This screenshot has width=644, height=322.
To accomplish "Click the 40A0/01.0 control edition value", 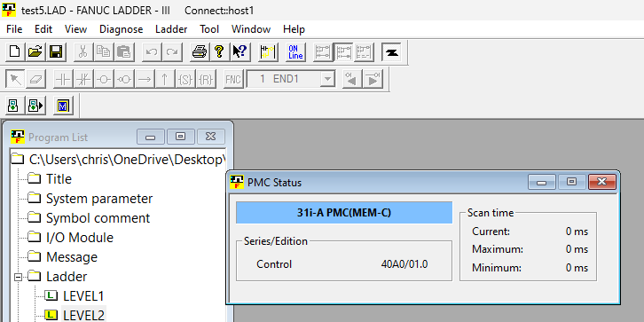I will coord(404,264).
